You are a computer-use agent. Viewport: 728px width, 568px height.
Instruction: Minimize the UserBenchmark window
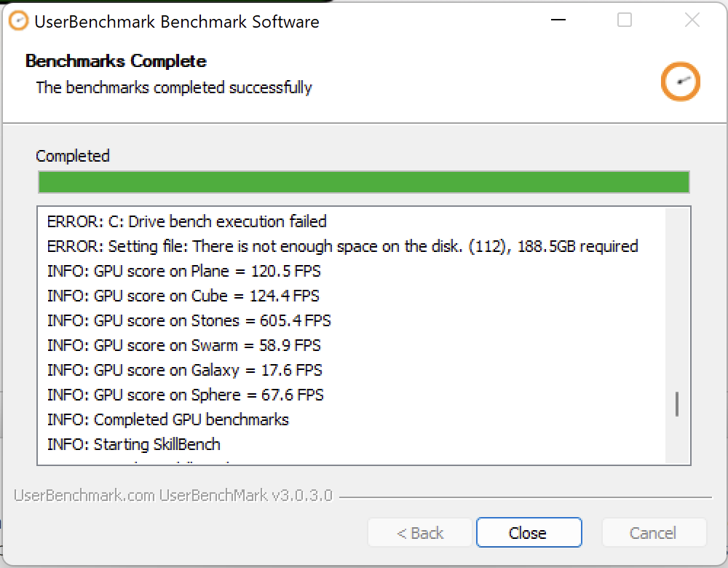(x=558, y=20)
